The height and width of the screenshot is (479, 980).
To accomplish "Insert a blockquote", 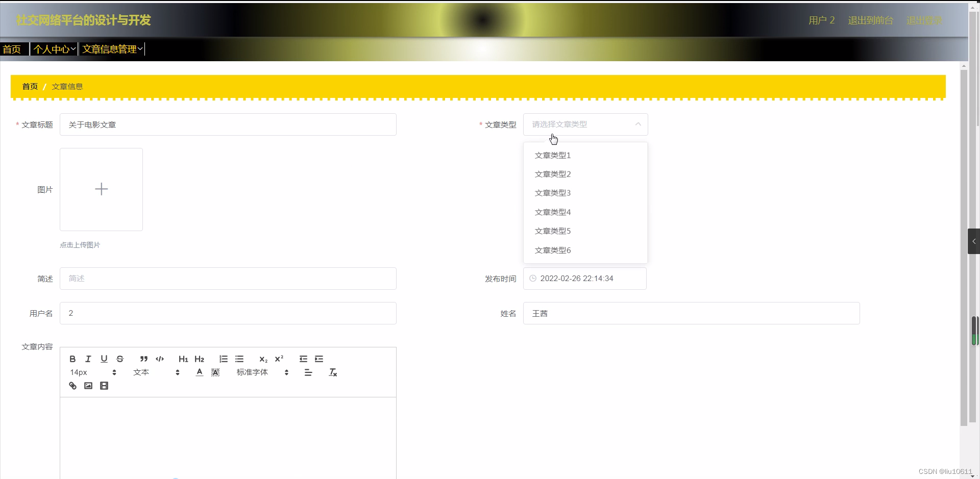I will coord(143,359).
